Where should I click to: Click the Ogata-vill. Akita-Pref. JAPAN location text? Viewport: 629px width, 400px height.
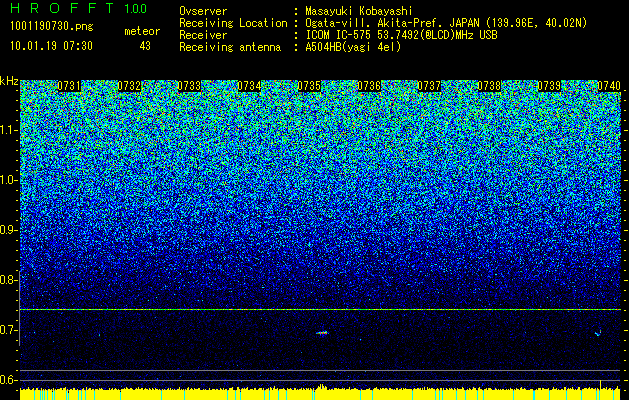click(446, 23)
